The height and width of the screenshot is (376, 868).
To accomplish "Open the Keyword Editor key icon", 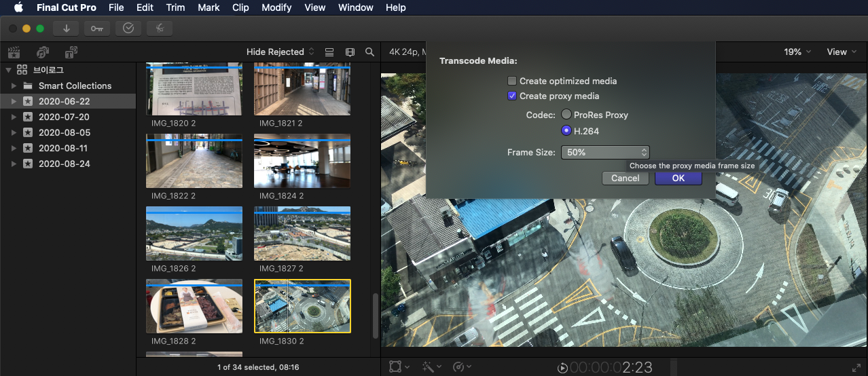I will tap(97, 28).
